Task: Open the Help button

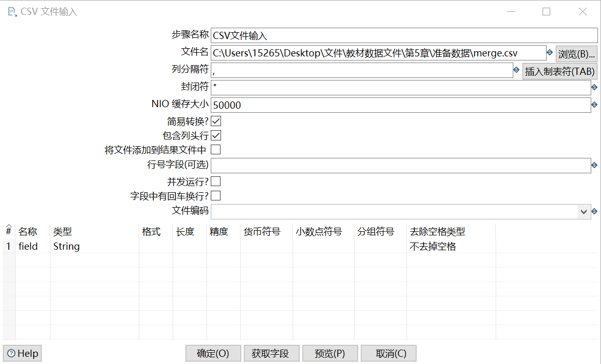Action: coord(22,353)
